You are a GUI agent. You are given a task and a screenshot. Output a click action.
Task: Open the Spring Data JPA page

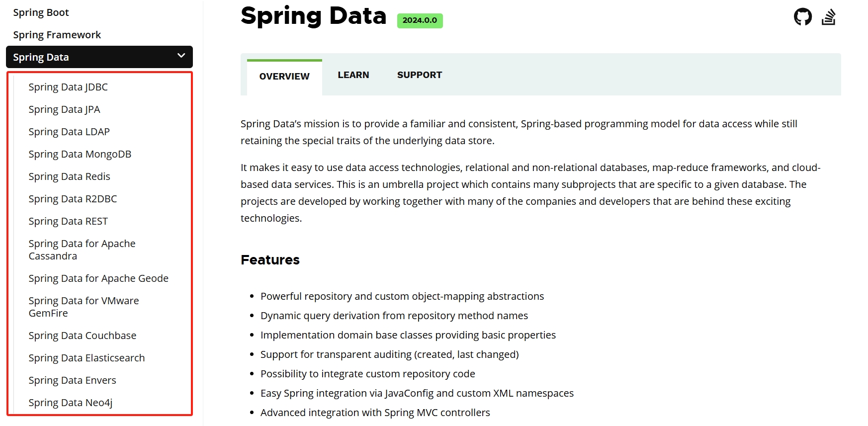coord(64,109)
